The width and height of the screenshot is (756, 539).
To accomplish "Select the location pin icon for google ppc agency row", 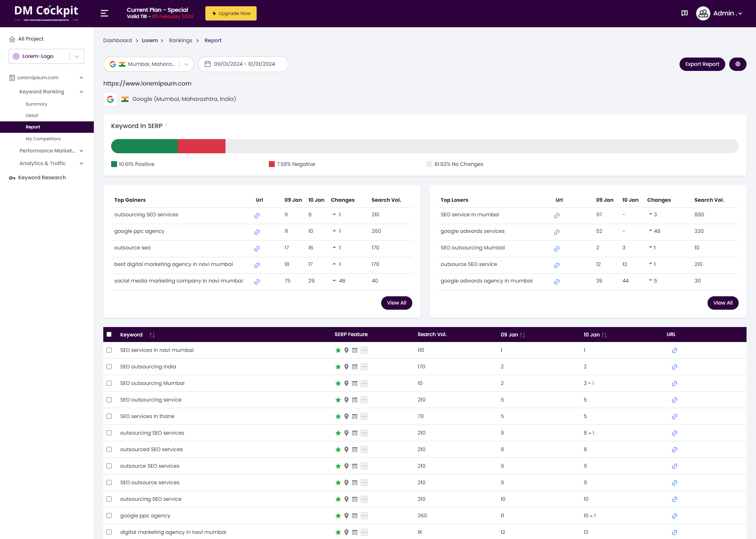I will (346, 515).
